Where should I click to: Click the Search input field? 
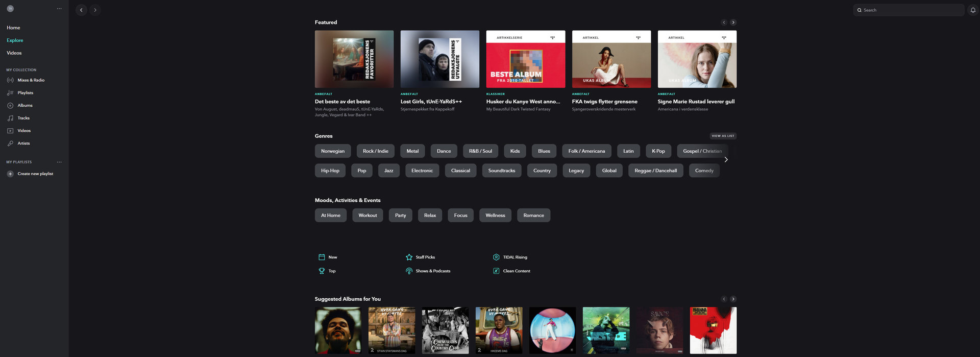(x=909, y=10)
